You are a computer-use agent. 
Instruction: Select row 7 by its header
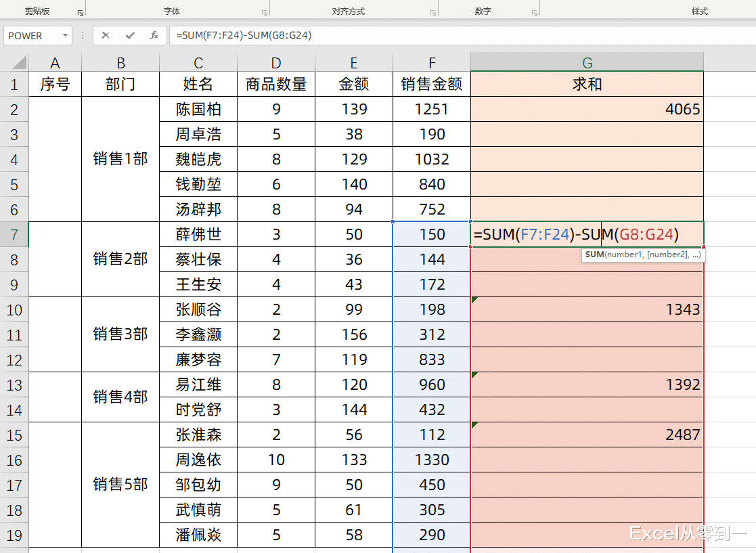(x=14, y=234)
